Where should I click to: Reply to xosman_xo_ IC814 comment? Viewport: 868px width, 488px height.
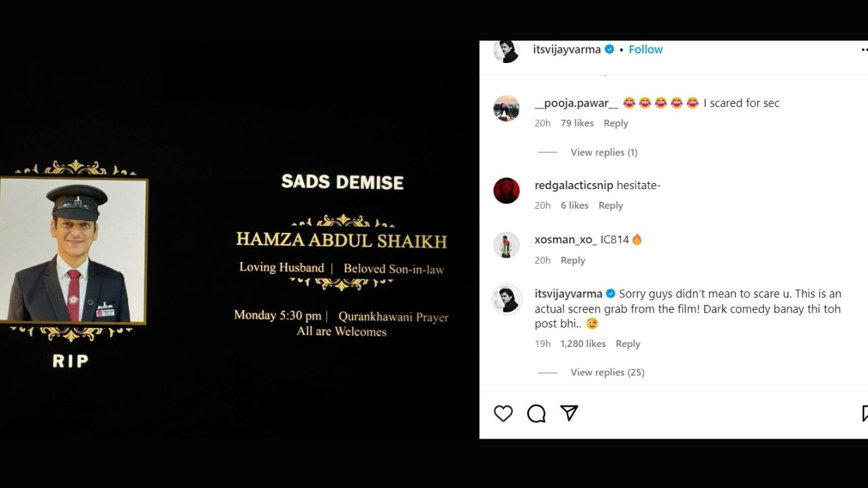pos(573,260)
